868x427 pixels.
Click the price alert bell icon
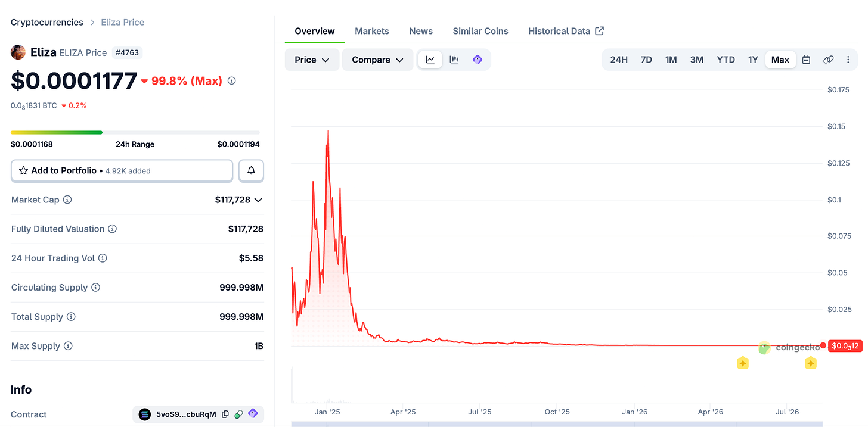tap(251, 171)
